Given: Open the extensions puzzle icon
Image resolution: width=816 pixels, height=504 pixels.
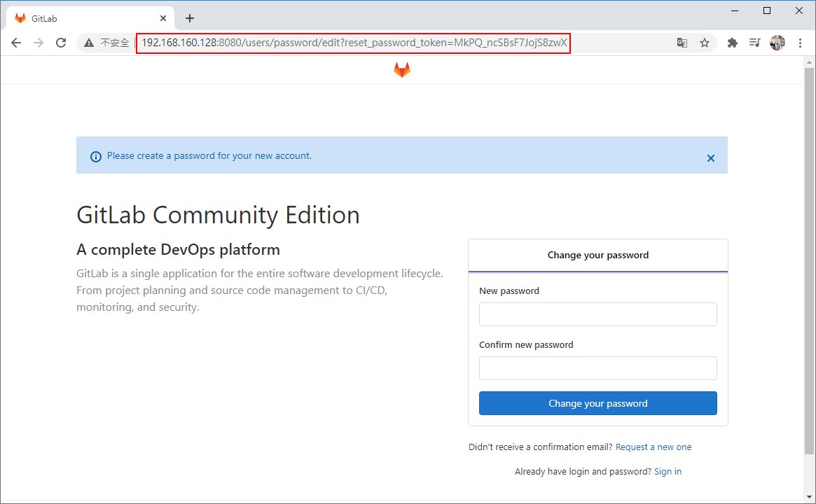Looking at the screenshot, I should [733, 43].
